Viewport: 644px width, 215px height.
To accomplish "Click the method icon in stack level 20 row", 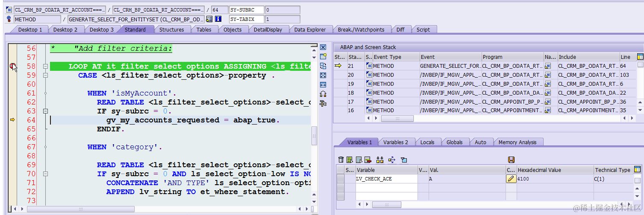I will tap(369, 75).
